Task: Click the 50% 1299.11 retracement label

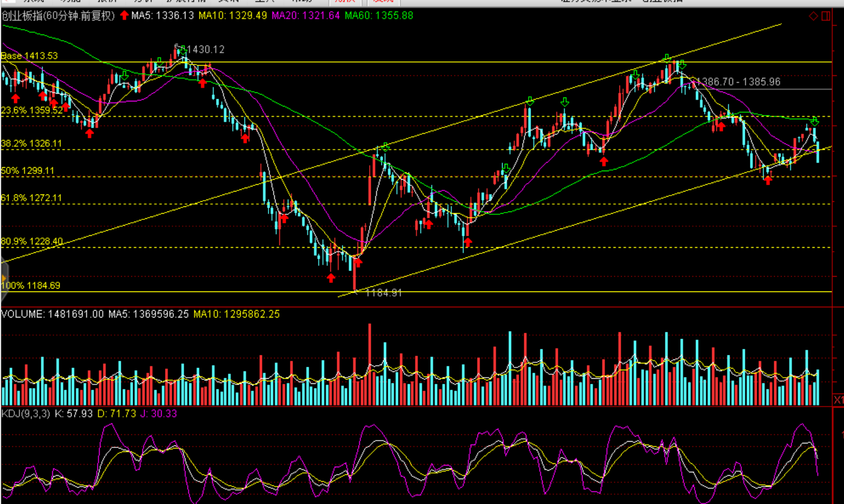Action: (28, 171)
